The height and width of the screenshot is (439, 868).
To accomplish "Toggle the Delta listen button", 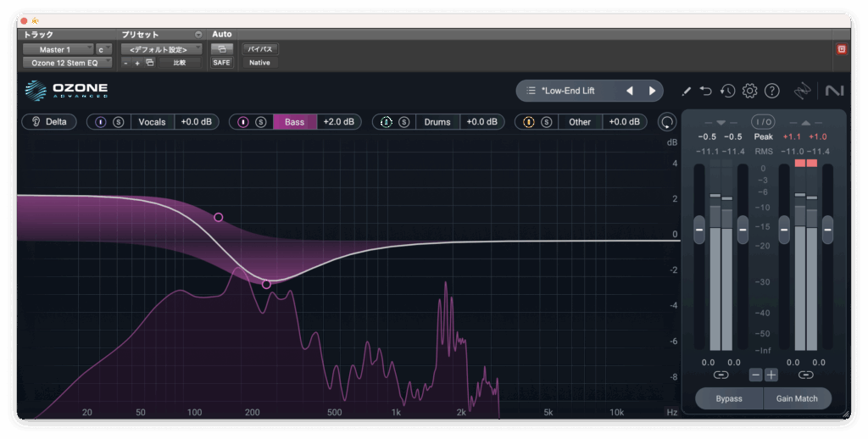I will 49,122.
